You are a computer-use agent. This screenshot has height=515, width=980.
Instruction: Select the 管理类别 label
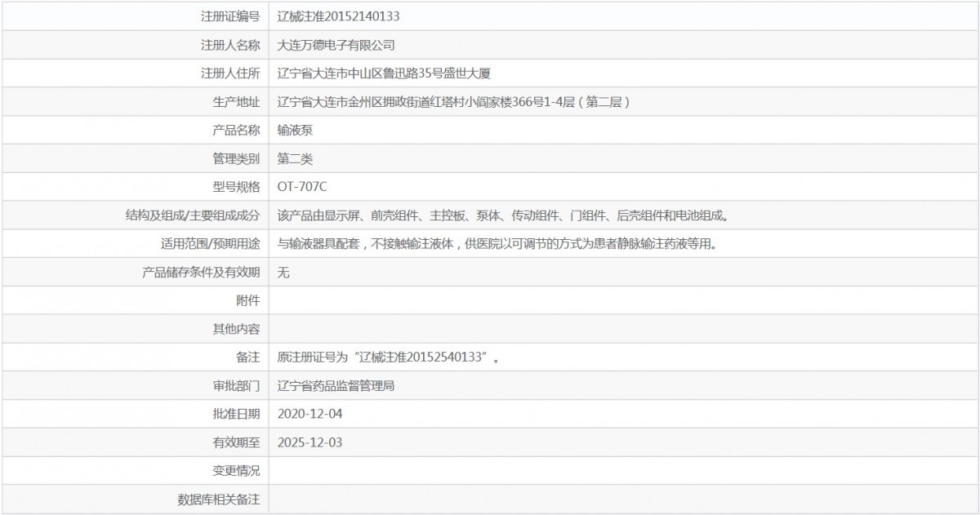pos(236,159)
